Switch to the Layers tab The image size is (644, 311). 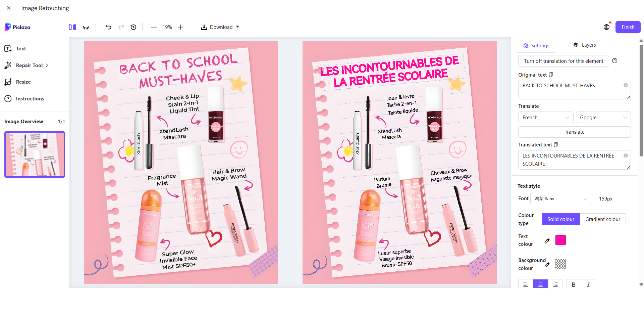(x=585, y=45)
